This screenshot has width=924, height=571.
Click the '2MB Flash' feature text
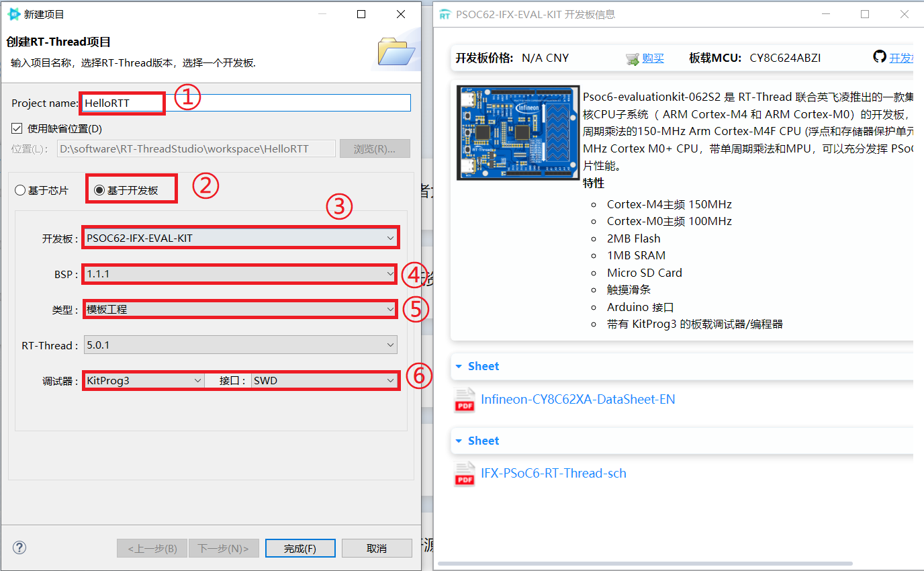[634, 238]
